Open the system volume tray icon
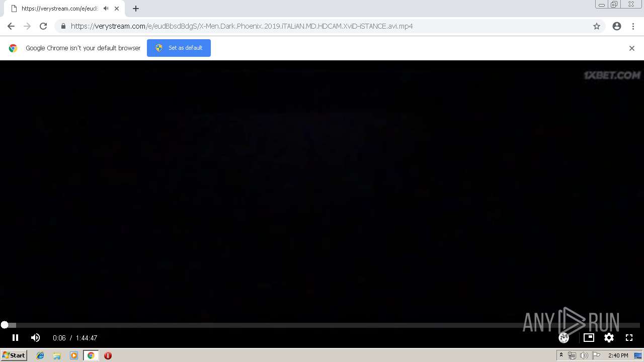The width and height of the screenshot is (644, 362). (x=584, y=355)
